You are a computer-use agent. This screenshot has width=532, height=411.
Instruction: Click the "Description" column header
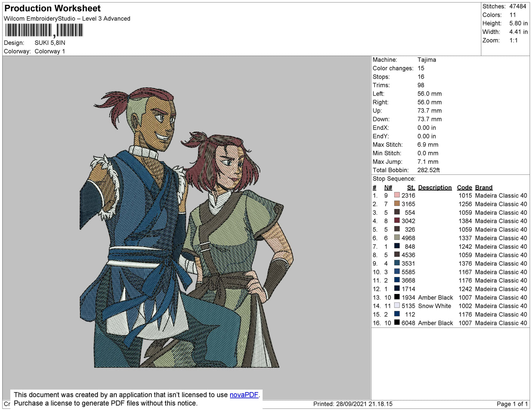click(435, 187)
